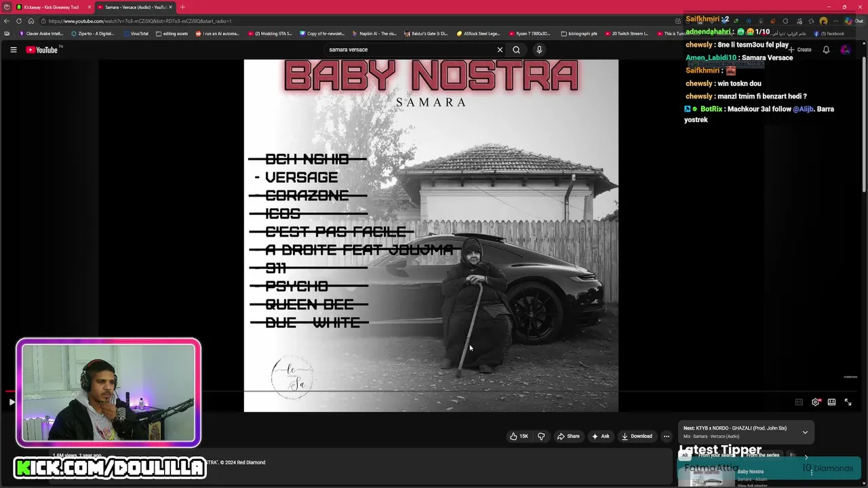868x488 pixels.
Task: Go back with the browser back arrow
Action: [7, 21]
